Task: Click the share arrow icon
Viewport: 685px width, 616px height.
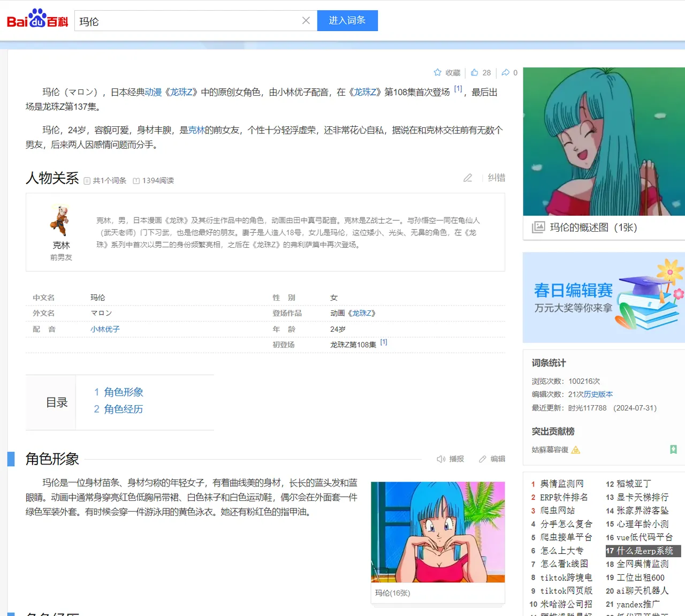Action: point(506,73)
